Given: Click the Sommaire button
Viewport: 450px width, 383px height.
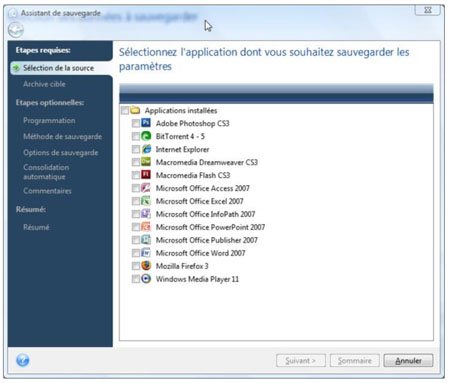Looking at the screenshot, I should pyautogui.click(x=355, y=360).
